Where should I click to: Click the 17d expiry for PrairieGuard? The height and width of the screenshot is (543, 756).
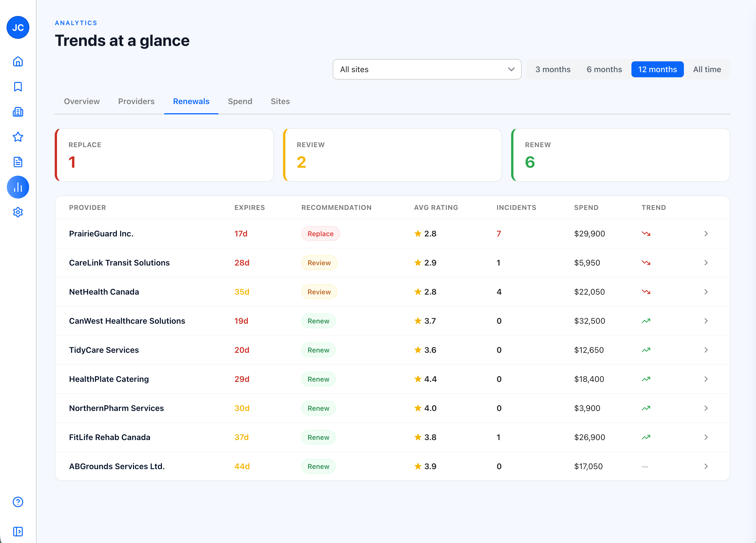(241, 234)
